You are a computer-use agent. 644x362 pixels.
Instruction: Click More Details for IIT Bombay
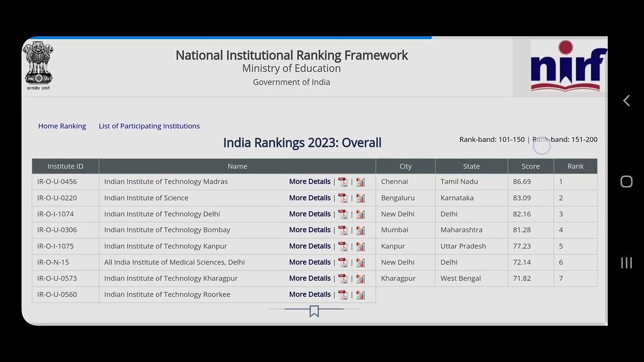309,230
